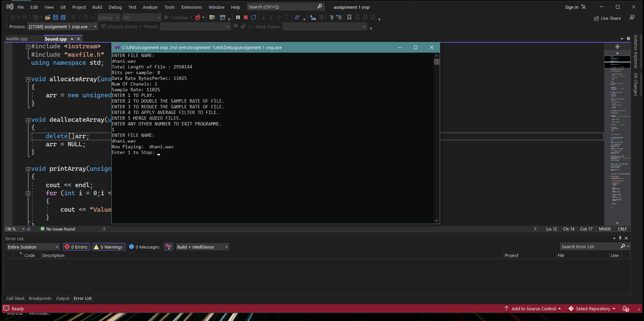Click the Hot Reload flame icon
Image resolution: width=644 pixels, height=321 pixels.
click(198, 17)
